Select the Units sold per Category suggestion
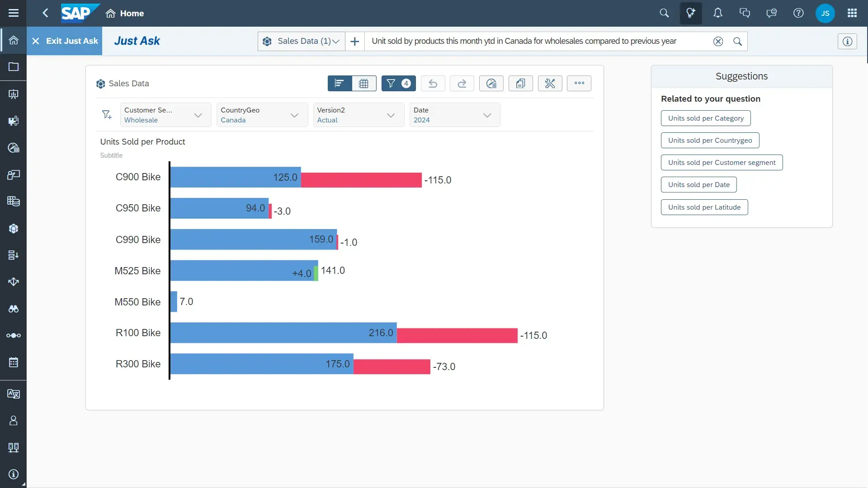Image resolution: width=868 pixels, height=488 pixels. (x=706, y=118)
